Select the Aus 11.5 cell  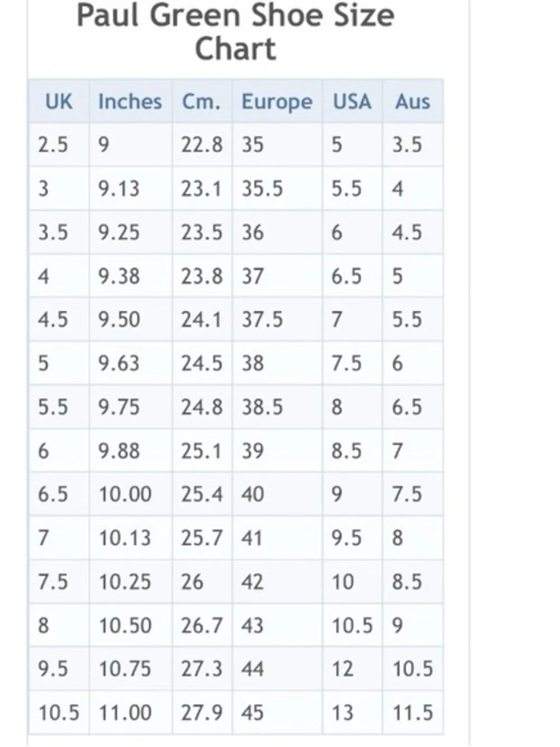pyautogui.click(x=413, y=713)
